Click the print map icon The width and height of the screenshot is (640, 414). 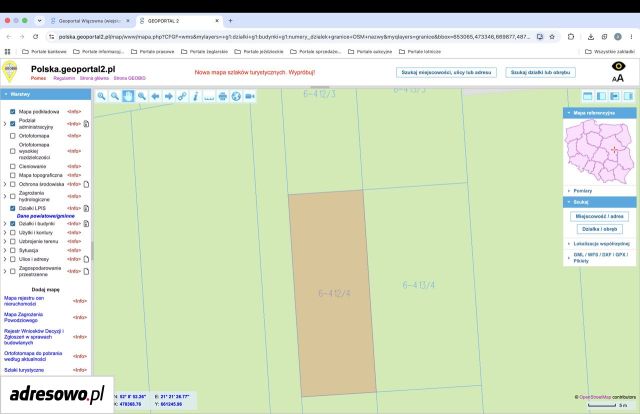pos(222,96)
